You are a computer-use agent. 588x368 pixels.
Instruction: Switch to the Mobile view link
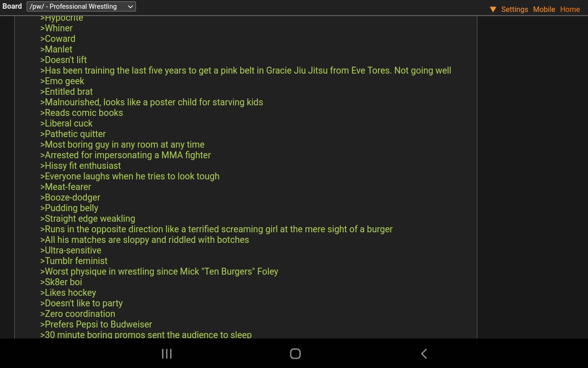pyautogui.click(x=544, y=9)
